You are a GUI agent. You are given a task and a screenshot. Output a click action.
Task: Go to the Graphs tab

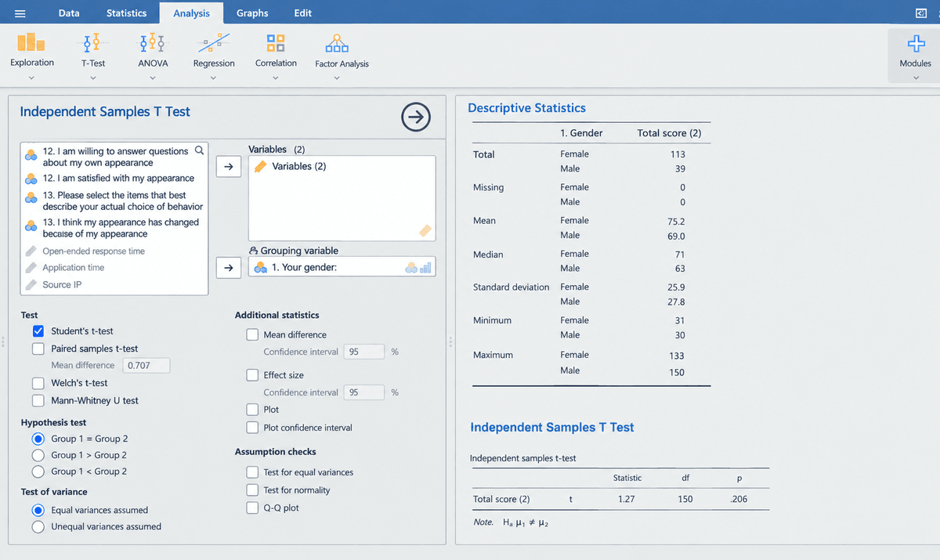click(x=252, y=13)
